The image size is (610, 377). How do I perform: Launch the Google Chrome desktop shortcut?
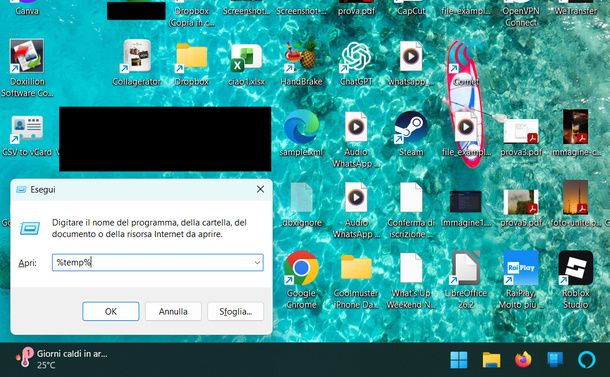[x=301, y=268]
